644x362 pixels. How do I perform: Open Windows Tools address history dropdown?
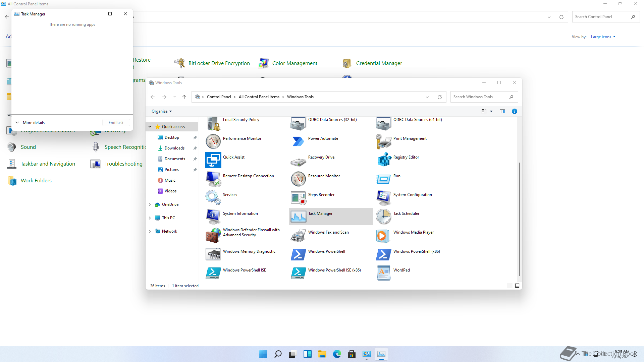[427, 97]
